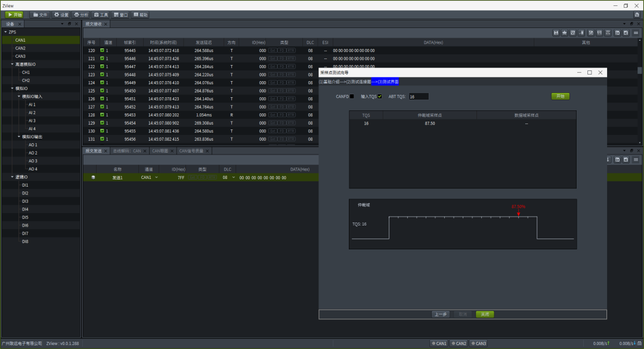Uncheck the 输入TQS checkbox
Viewport: 644px width, 349px height.
tap(379, 96)
